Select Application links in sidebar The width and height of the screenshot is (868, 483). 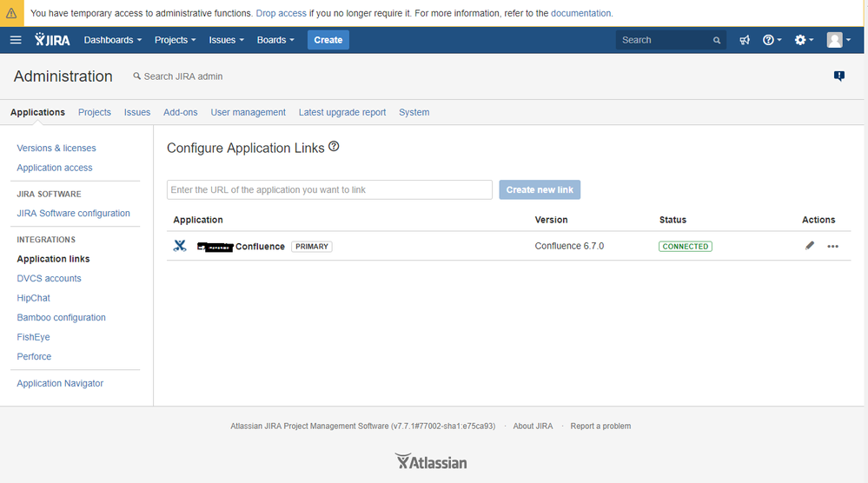pyautogui.click(x=53, y=259)
